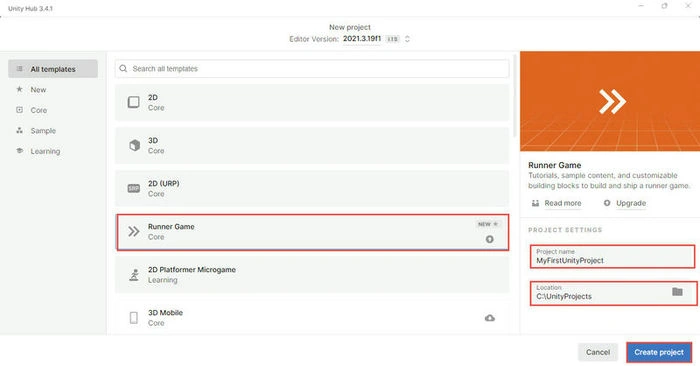Click the Upgrade circle icon
This screenshot has height=366, width=700.
click(x=607, y=203)
